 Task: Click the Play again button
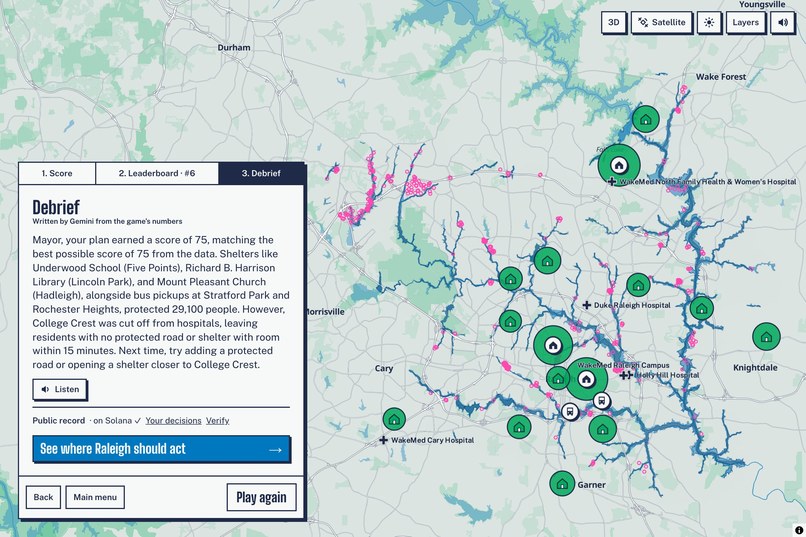tap(261, 497)
